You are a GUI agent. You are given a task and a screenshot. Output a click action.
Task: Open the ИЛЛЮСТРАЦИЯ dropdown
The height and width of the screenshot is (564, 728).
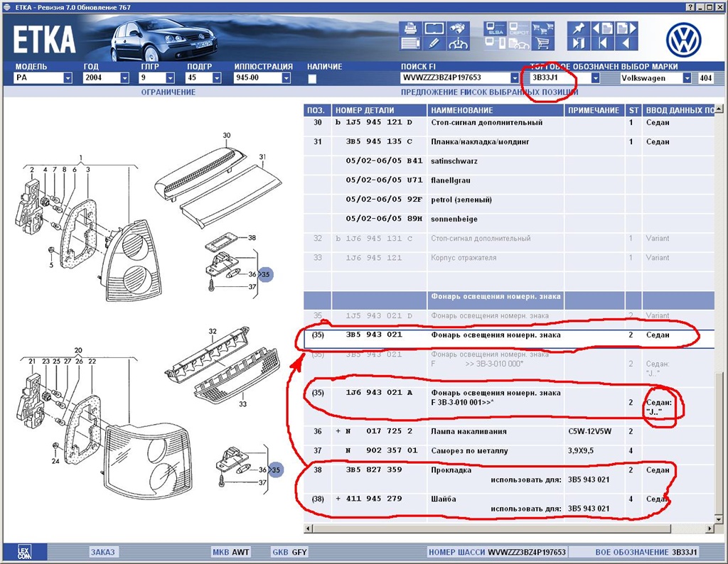286,78
